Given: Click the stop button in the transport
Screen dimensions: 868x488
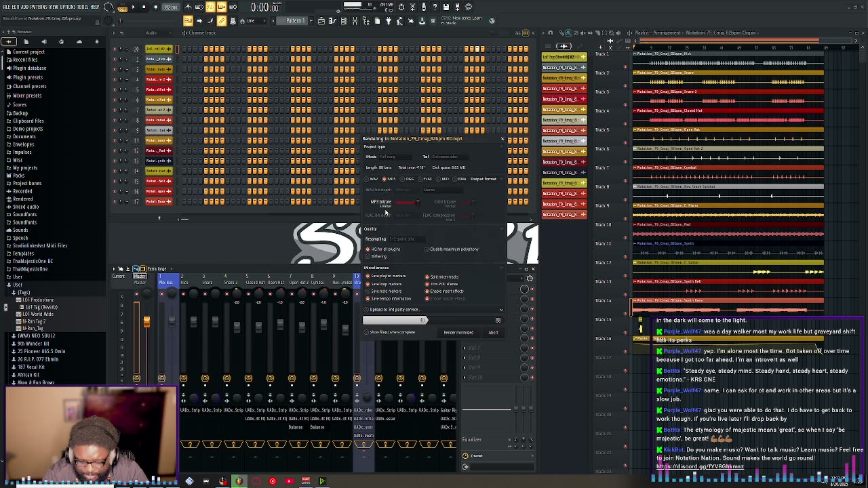Looking at the screenshot, I should (144, 7).
